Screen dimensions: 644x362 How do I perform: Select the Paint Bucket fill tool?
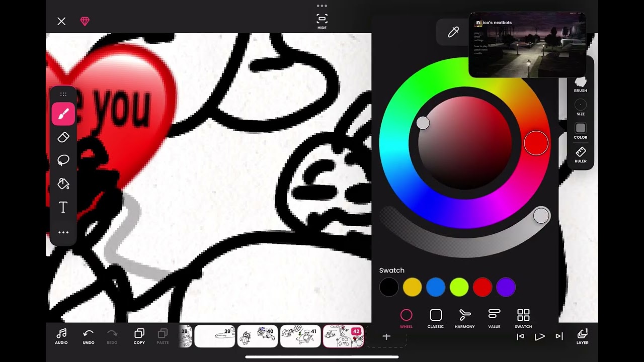(x=63, y=184)
